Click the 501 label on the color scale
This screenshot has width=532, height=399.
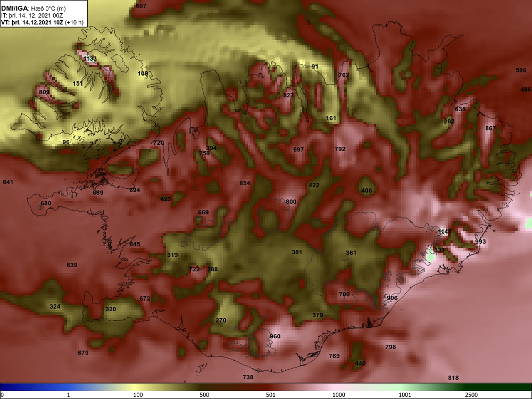[271, 395]
